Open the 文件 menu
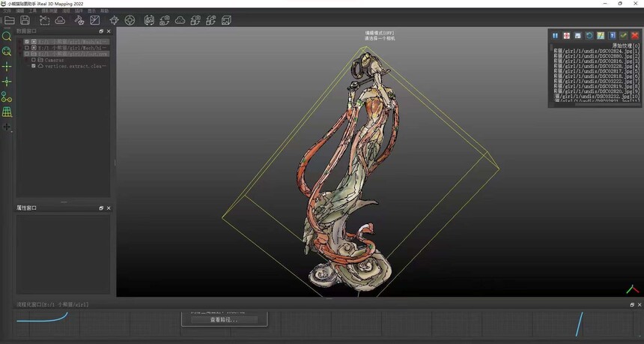This screenshot has height=344, width=644. 7,11
